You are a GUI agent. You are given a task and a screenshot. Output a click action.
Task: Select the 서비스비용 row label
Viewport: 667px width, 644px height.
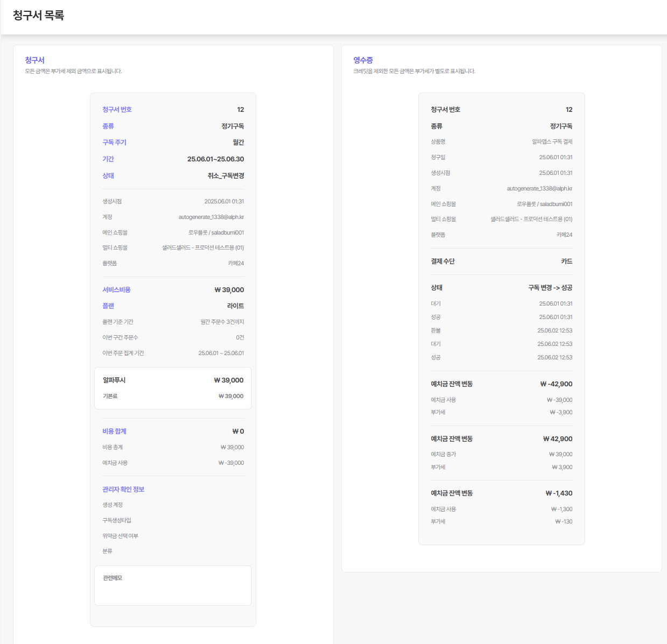click(116, 290)
